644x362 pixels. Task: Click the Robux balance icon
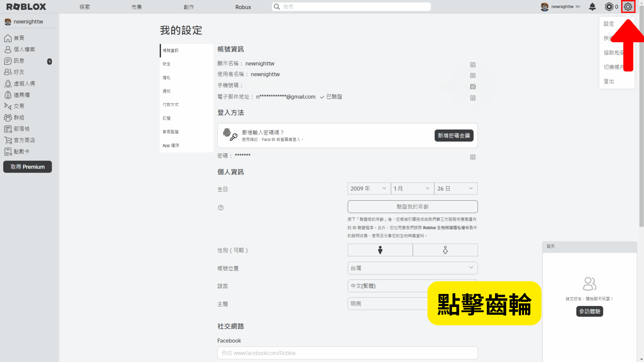pyautogui.click(x=609, y=7)
